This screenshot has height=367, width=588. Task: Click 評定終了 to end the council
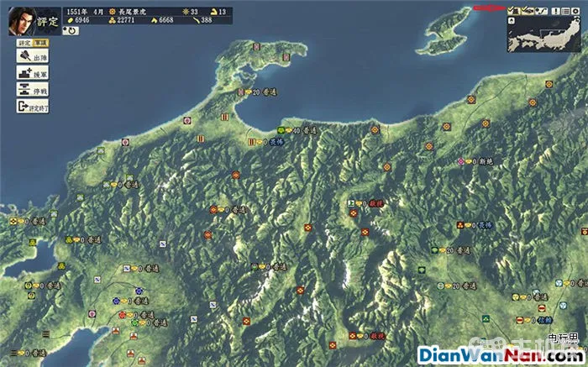point(33,106)
